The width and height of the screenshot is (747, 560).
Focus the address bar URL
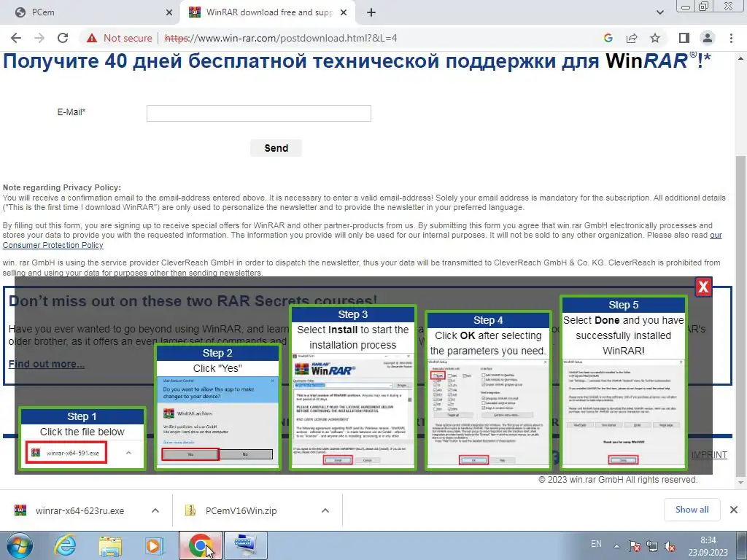tap(281, 38)
